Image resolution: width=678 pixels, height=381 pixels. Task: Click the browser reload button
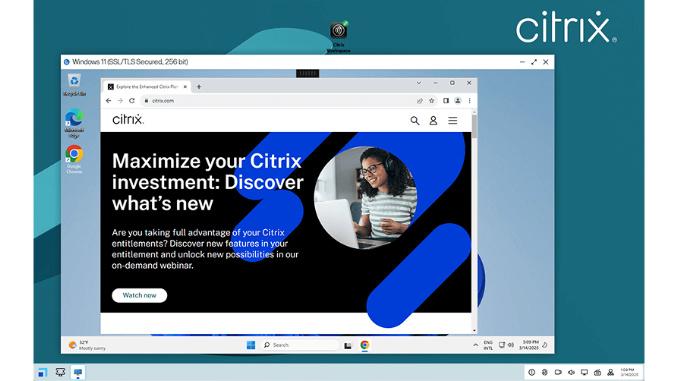pyautogui.click(x=132, y=101)
